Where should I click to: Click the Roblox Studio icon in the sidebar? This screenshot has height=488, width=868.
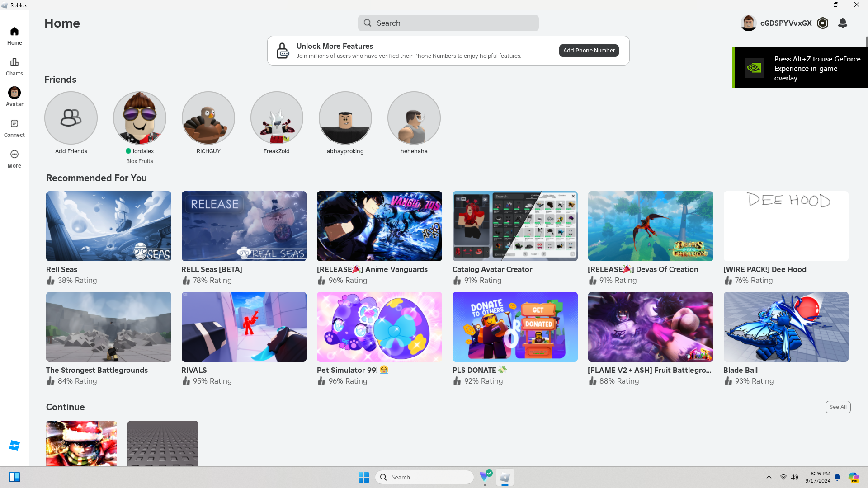pos(14,446)
